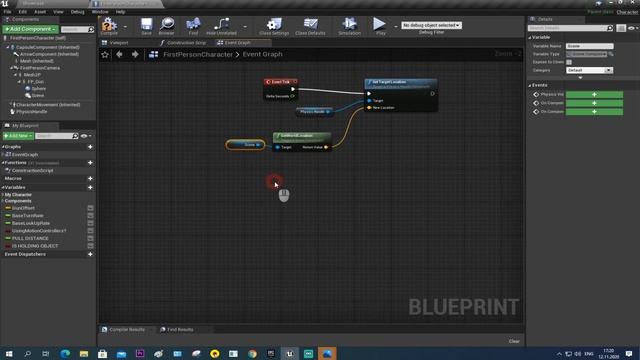This screenshot has width=640, height=360.
Task: Click the Play toolbar icon
Action: click(380, 26)
